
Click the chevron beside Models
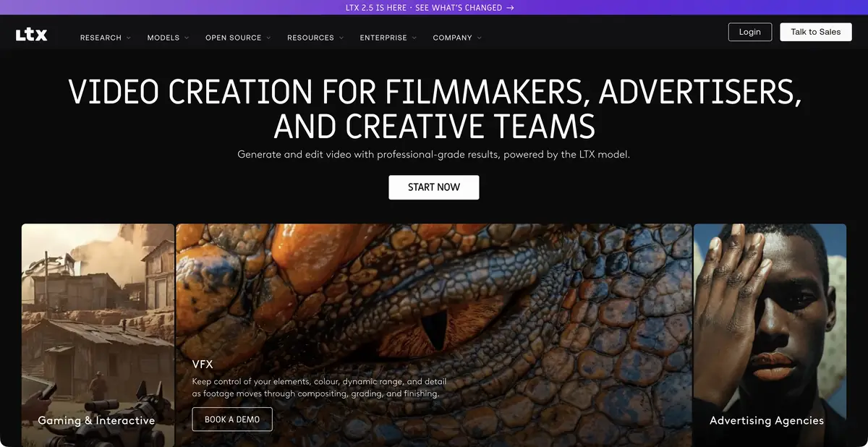187,38
